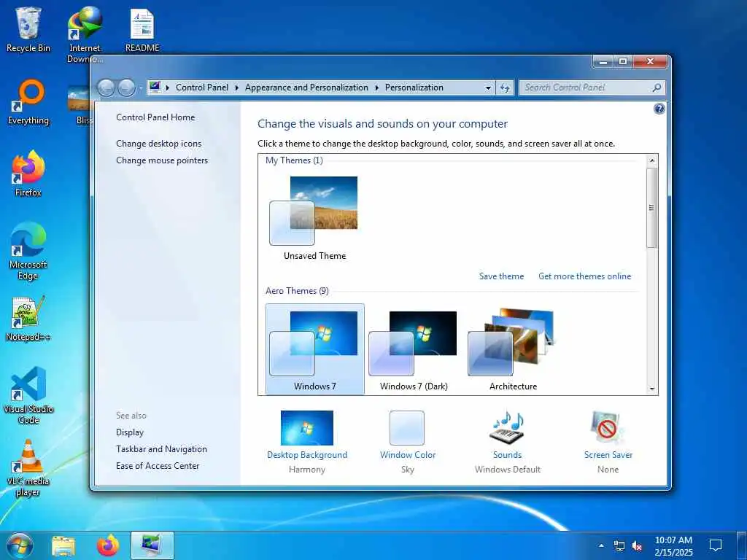747x560 pixels.
Task: Click Get more themes online
Action: [x=584, y=276]
